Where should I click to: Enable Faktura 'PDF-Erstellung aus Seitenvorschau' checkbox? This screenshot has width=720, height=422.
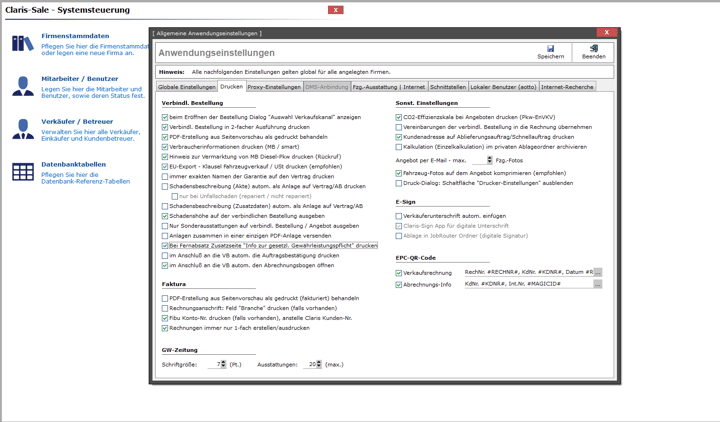coord(165,298)
